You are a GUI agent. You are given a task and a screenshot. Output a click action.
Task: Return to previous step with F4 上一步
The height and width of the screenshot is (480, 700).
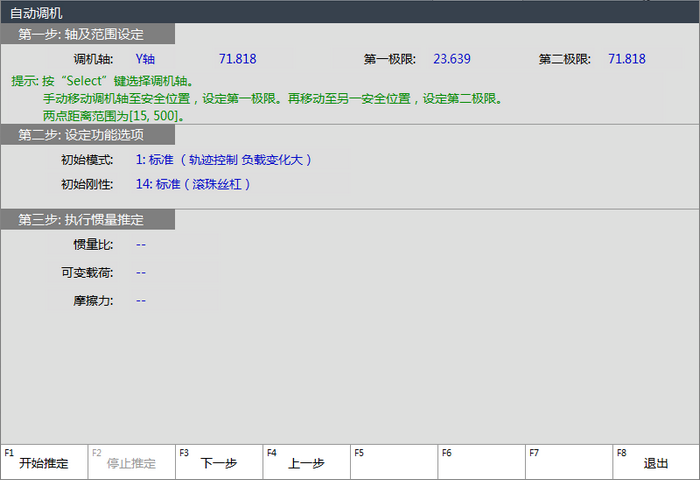(x=307, y=462)
